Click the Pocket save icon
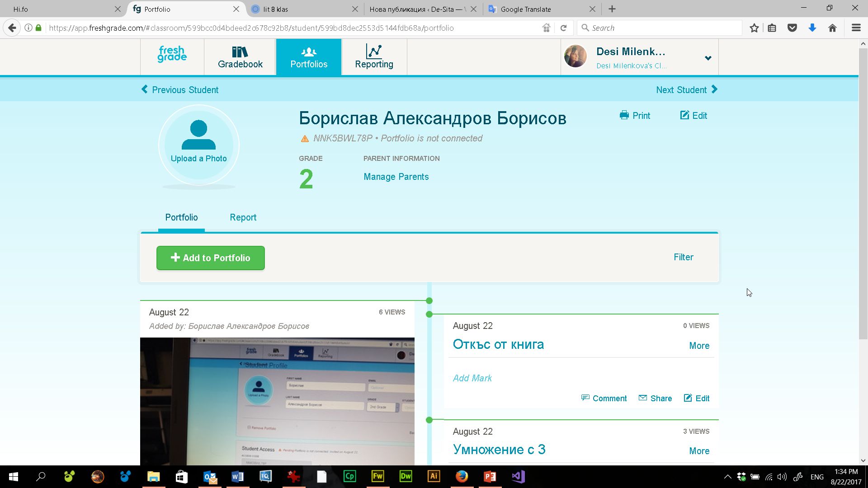Image resolution: width=868 pixels, height=488 pixels. [792, 28]
